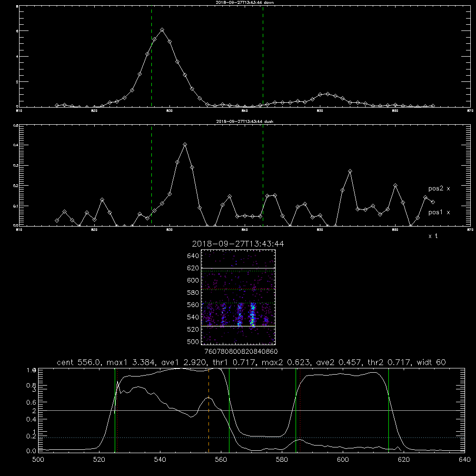The image size is (476, 476).
Task: Click the highest peak diamond in dusk plot
Action: coord(185,145)
